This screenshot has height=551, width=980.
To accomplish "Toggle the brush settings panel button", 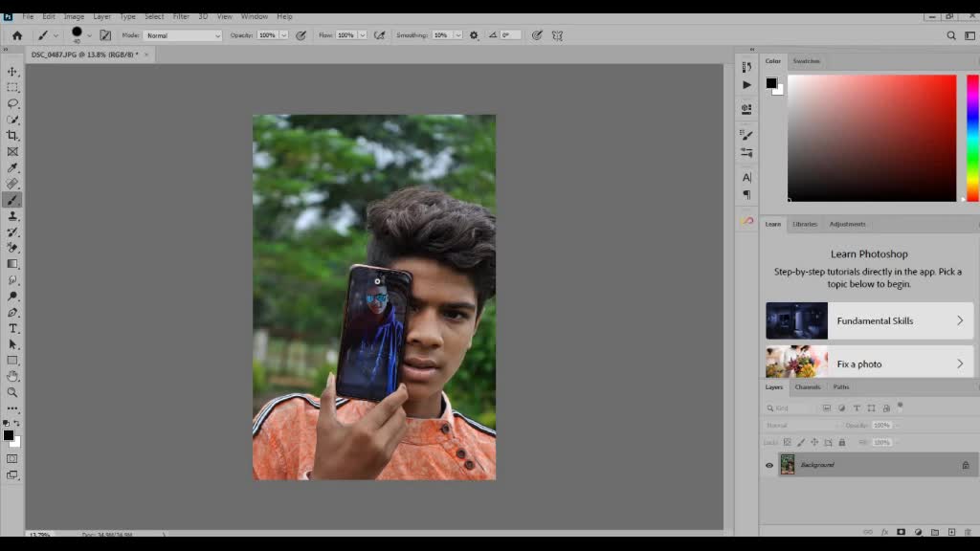I will (x=105, y=35).
